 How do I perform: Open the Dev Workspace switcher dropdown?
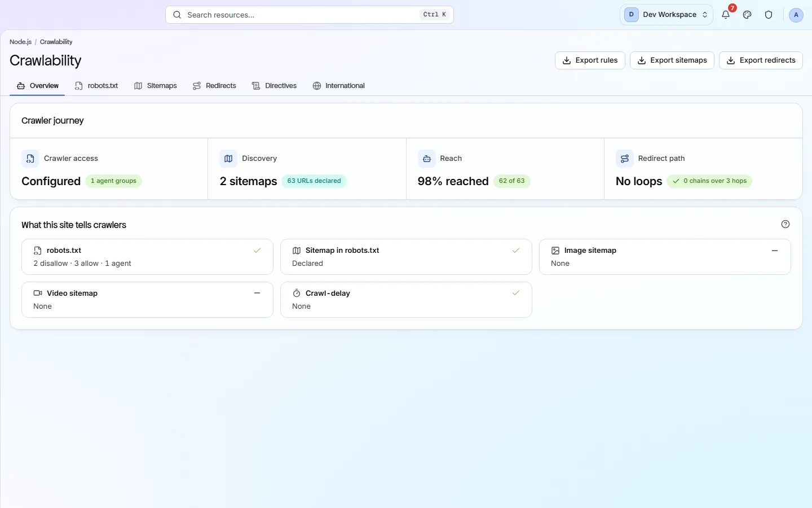click(x=667, y=15)
